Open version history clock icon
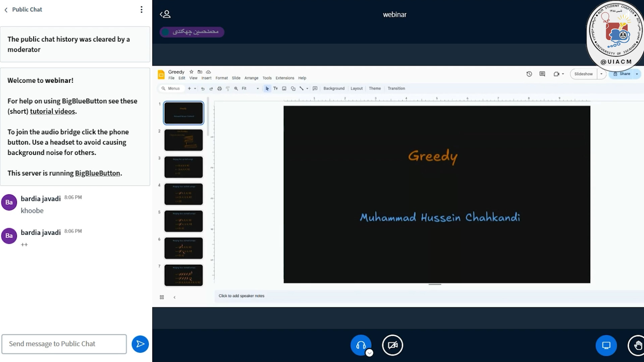 [529, 74]
